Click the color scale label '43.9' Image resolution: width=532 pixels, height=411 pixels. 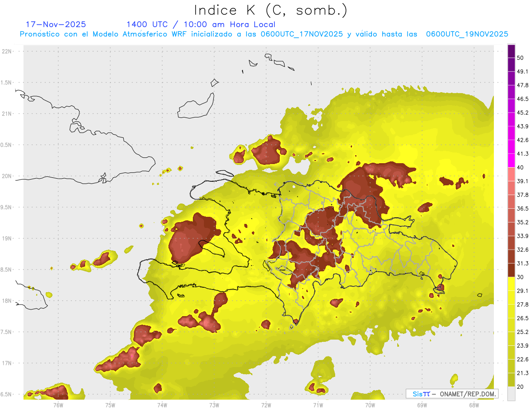523,126
